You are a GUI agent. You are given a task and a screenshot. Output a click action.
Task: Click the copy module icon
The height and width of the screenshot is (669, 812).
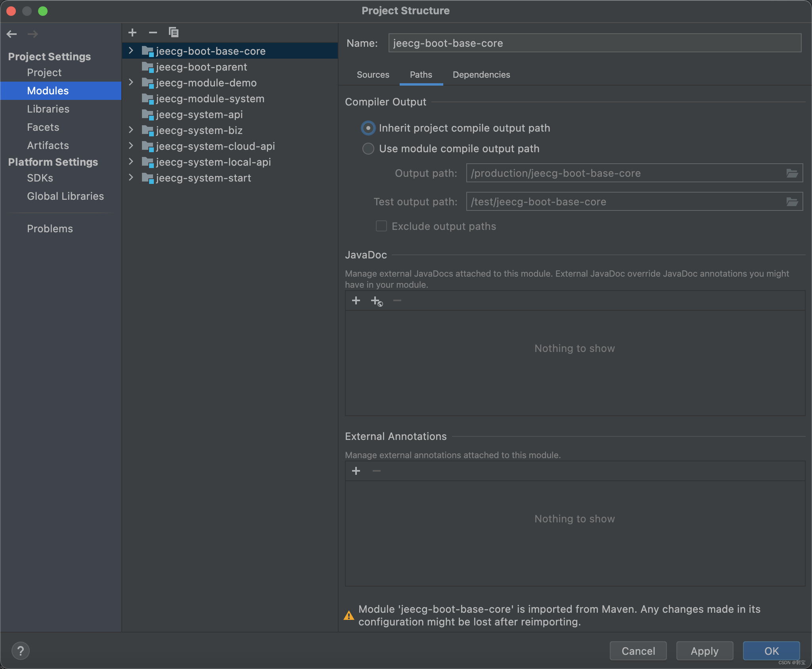click(x=174, y=32)
